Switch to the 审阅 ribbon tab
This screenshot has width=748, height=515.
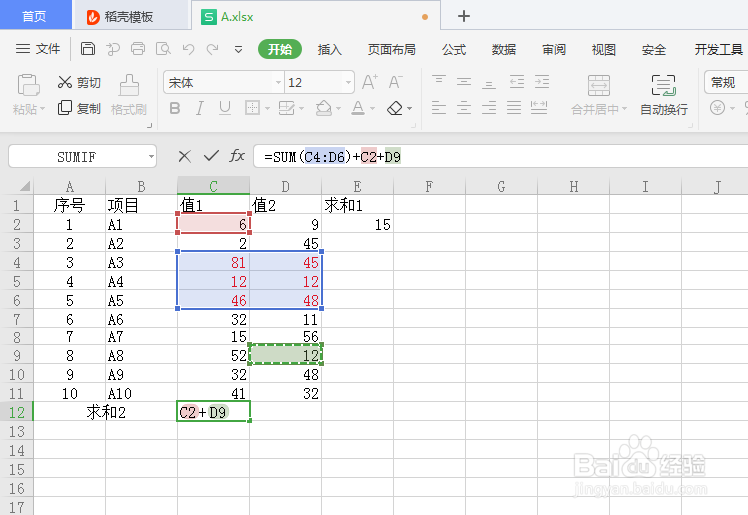pyautogui.click(x=554, y=49)
